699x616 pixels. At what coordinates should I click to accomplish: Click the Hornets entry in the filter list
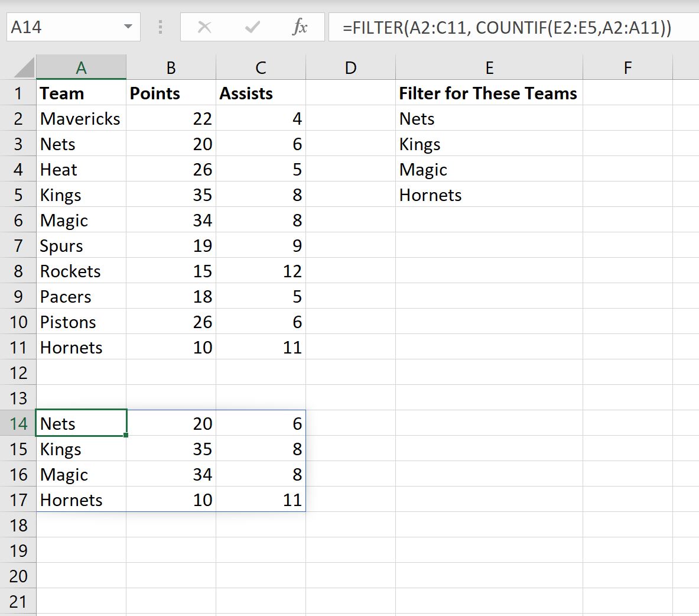pyautogui.click(x=430, y=194)
